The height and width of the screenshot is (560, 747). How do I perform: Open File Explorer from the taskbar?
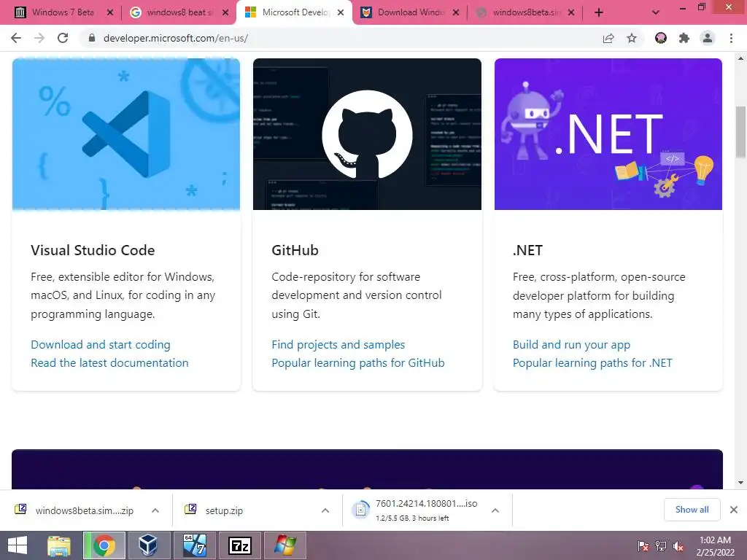59,545
